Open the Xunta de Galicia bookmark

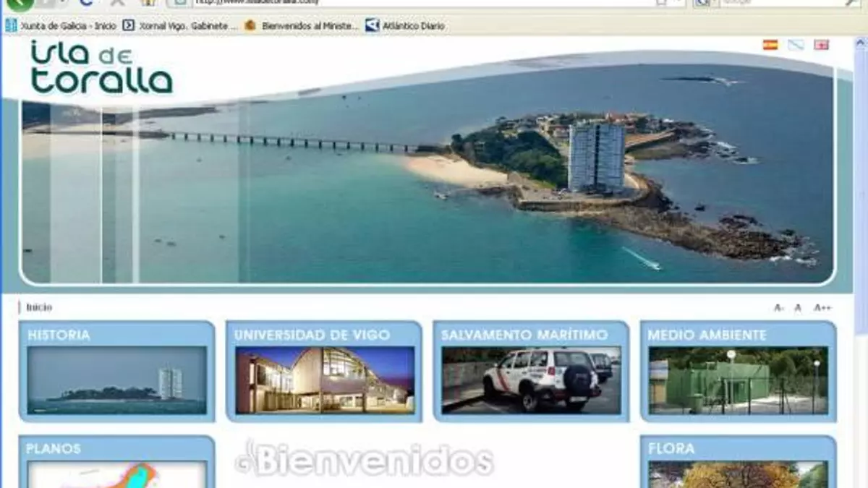[61, 26]
